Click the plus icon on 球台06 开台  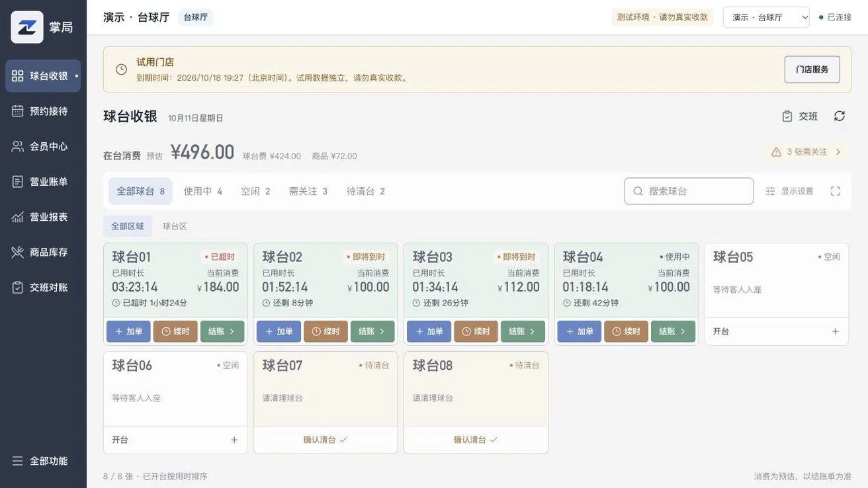234,440
